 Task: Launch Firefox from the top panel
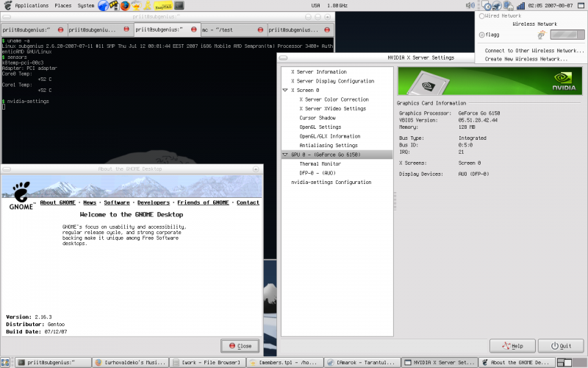click(x=125, y=5)
